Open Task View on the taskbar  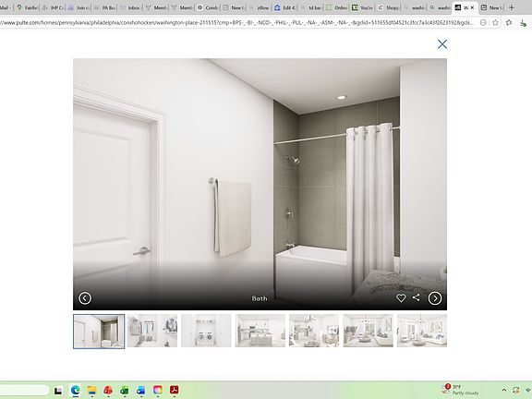[x=58, y=391]
